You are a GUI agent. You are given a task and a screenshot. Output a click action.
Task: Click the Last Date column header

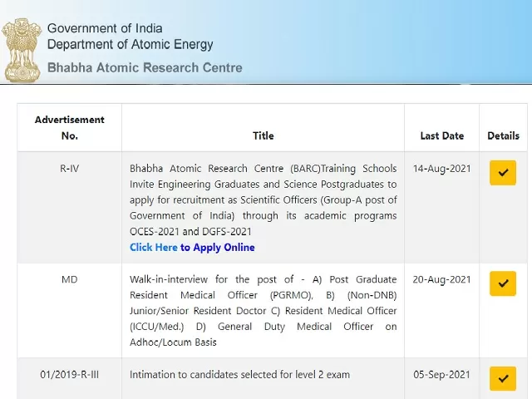[x=441, y=127]
